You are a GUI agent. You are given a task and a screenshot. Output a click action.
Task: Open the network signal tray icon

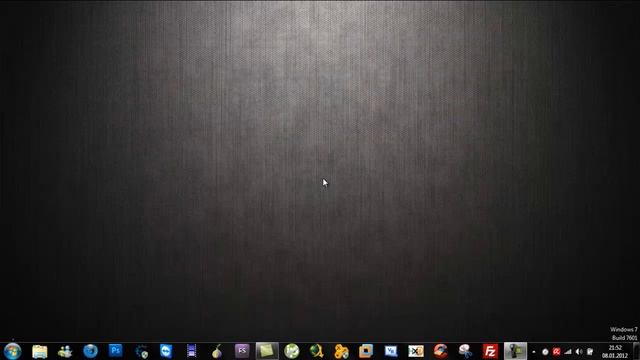[x=568, y=352]
